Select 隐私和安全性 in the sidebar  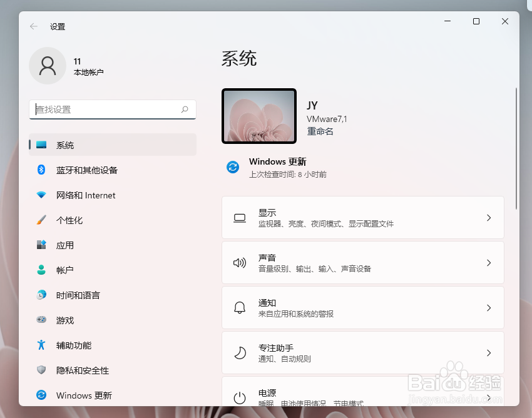point(113,370)
